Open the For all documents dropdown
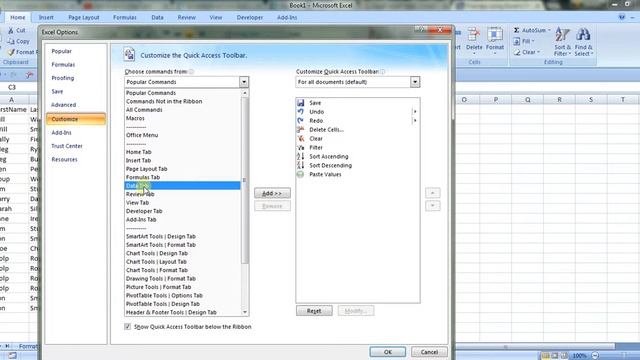This screenshot has width=640, height=360. pyautogui.click(x=415, y=82)
